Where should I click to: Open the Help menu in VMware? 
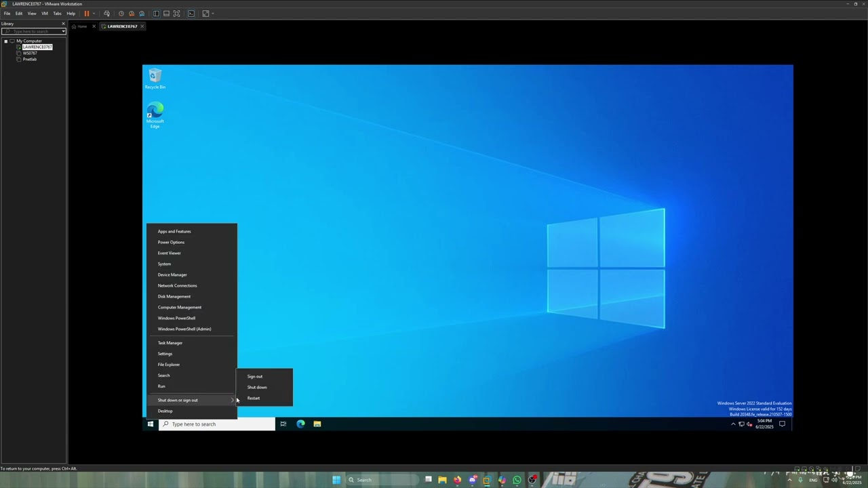[71, 14]
